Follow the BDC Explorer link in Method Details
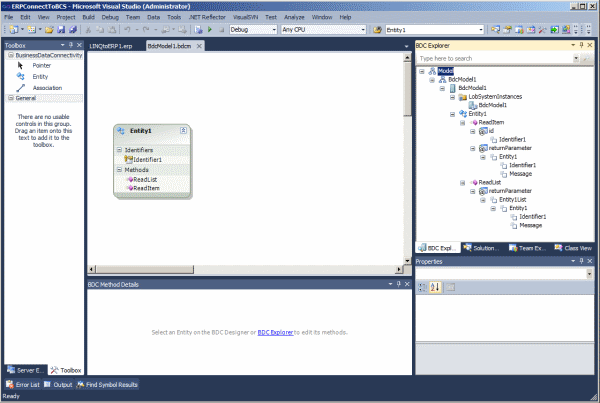Image resolution: width=600 pixels, height=403 pixels. pyautogui.click(x=275, y=332)
